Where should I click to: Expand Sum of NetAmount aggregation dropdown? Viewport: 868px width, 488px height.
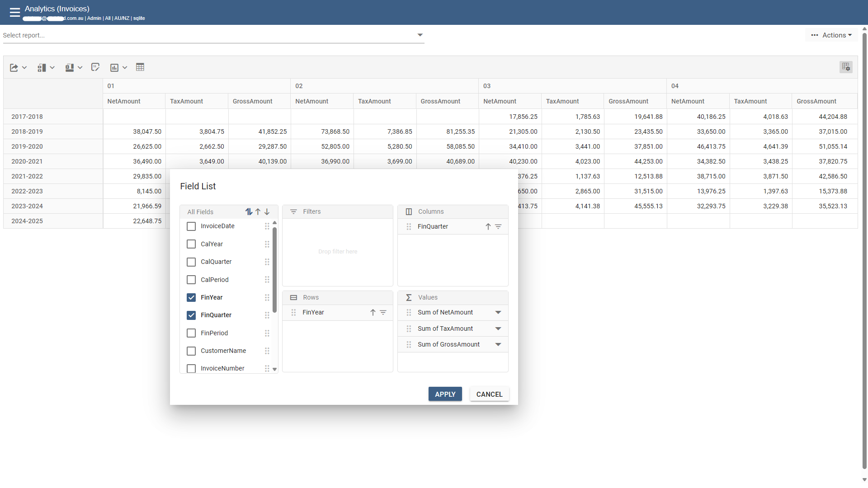point(498,313)
